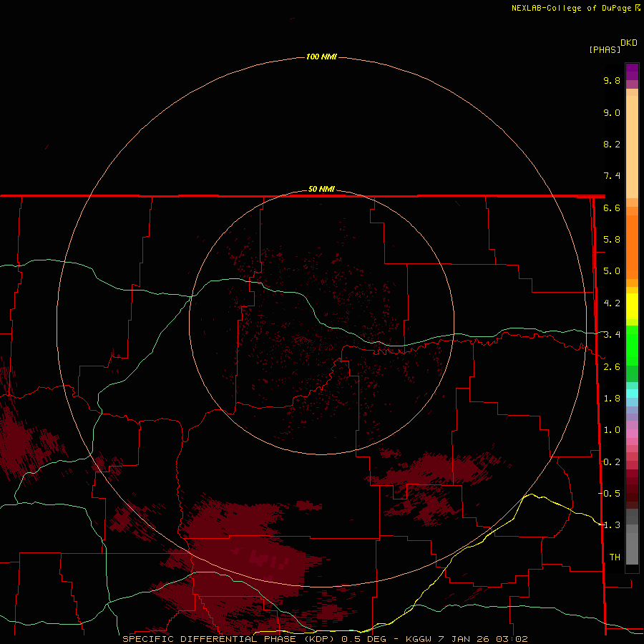
Task: Click the 9.0 legend value
Action: [612, 112]
